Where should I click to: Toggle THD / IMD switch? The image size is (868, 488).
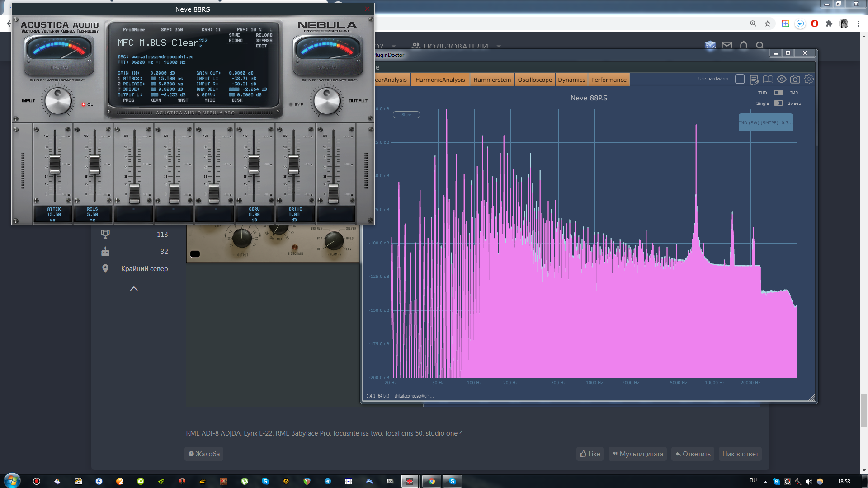tap(778, 93)
